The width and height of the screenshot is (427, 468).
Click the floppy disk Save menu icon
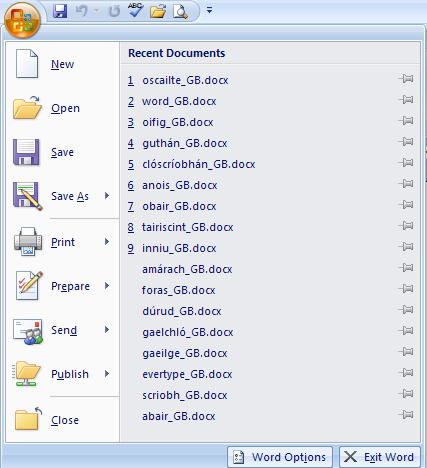click(26, 152)
